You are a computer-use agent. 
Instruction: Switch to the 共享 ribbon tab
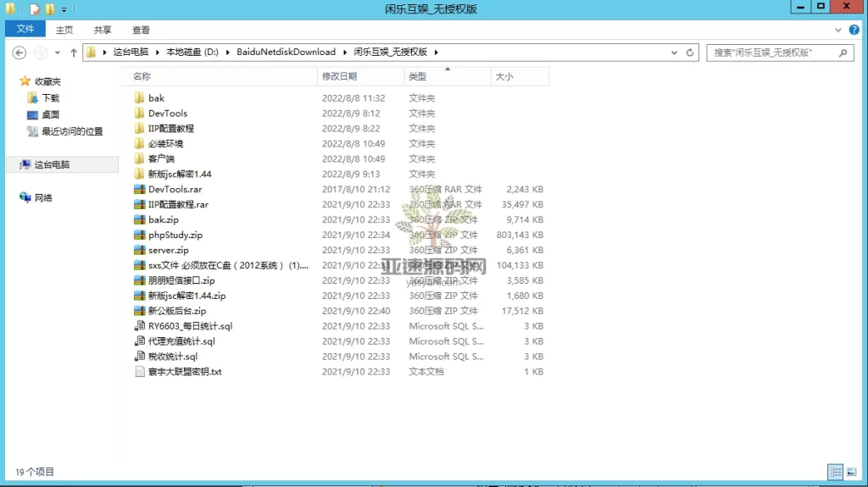point(103,30)
